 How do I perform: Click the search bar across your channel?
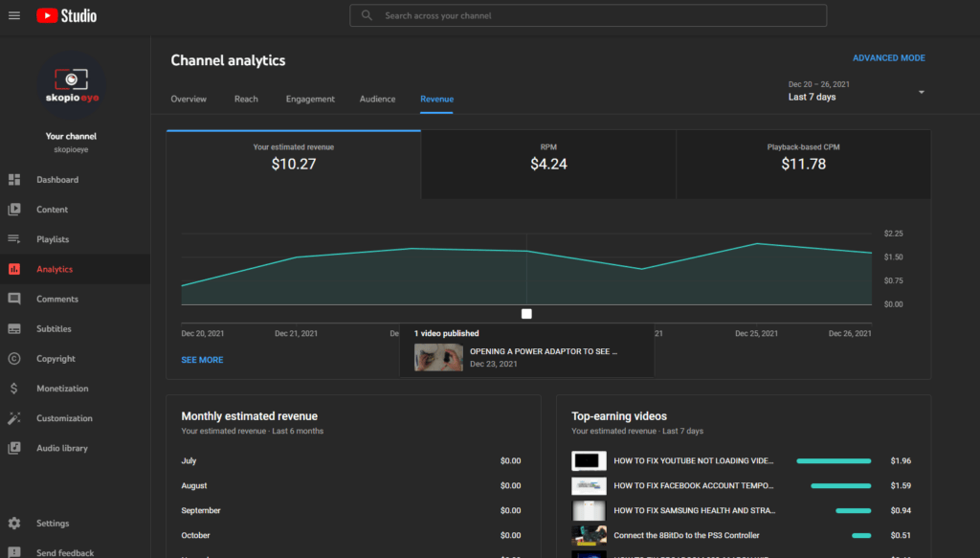point(587,15)
